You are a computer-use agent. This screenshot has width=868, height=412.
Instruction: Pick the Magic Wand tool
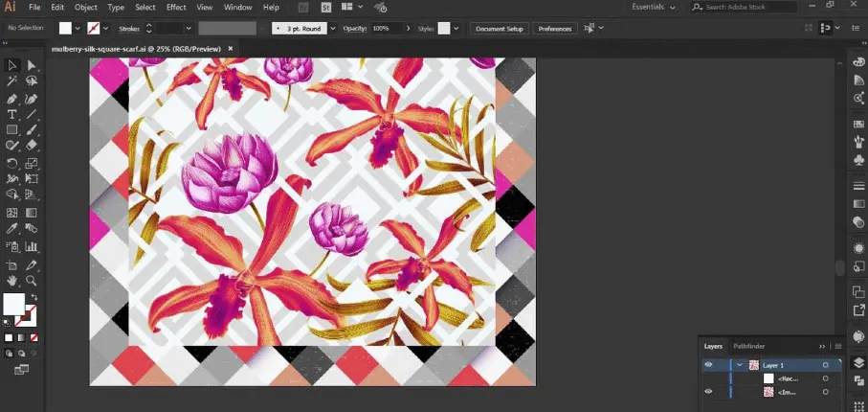coord(12,81)
